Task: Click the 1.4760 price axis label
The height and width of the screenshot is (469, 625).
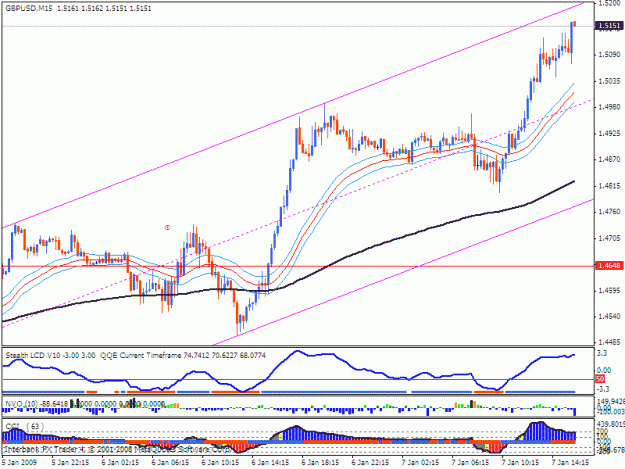Action: point(610,212)
